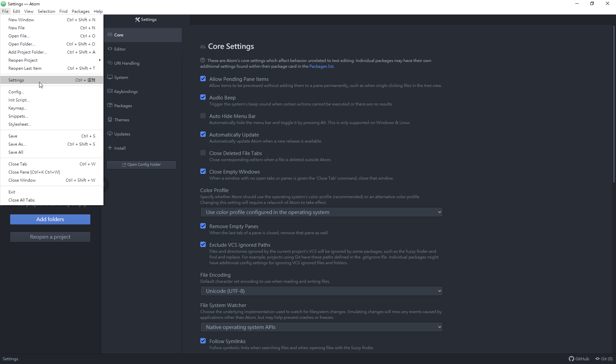616x364 pixels.
Task: Click GitHub in the status bar
Action: (x=579, y=359)
